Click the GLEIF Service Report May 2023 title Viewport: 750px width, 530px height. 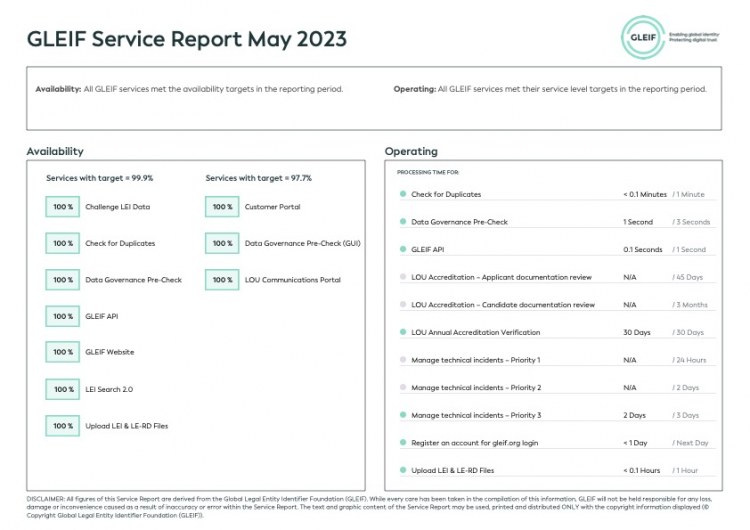coord(187,39)
